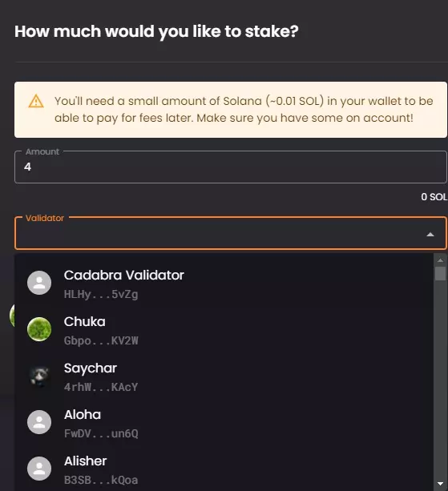Click the HLHy...5vZg address text

(101, 294)
